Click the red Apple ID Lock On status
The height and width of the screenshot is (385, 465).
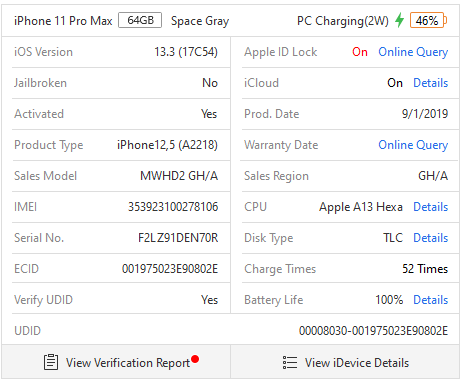tap(360, 52)
